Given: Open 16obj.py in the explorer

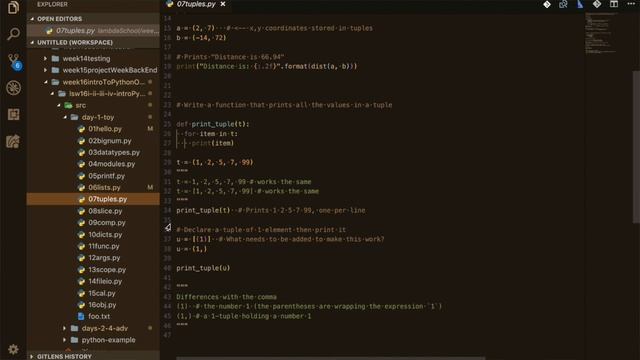Looking at the screenshot, I should click(x=93, y=305).
